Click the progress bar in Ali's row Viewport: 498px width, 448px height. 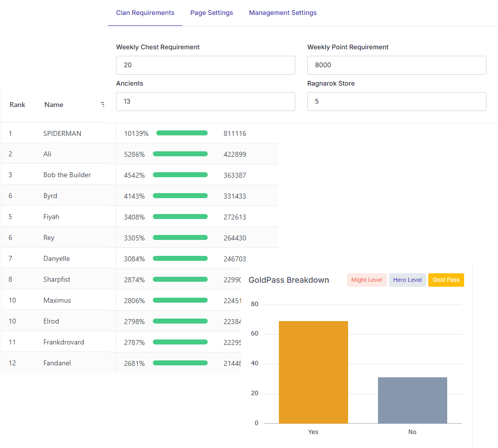pos(180,154)
